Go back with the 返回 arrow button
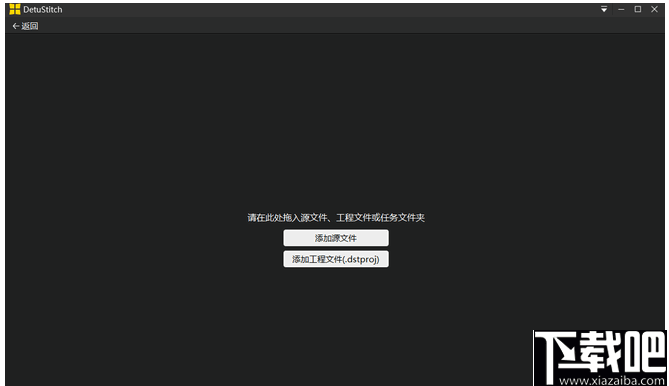This screenshot has height=386, width=669. (25, 26)
